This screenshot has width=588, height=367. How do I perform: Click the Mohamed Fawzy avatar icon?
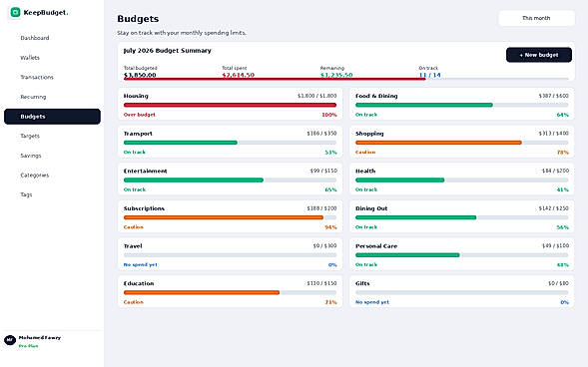click(10, 340)
